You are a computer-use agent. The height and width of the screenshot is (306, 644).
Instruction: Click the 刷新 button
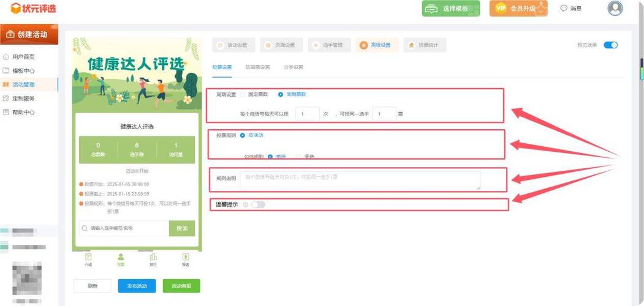coord(93,286)
